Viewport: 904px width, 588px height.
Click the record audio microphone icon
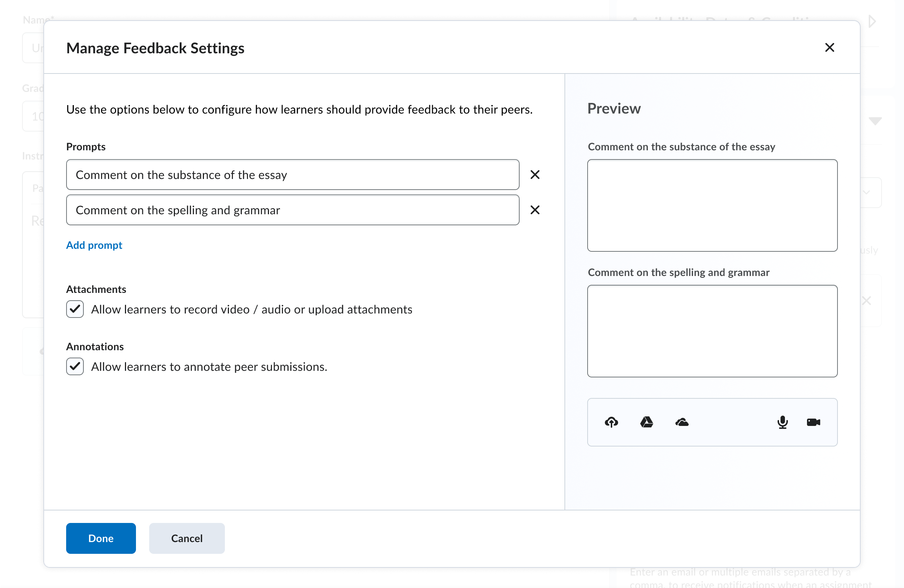(782, 422)
